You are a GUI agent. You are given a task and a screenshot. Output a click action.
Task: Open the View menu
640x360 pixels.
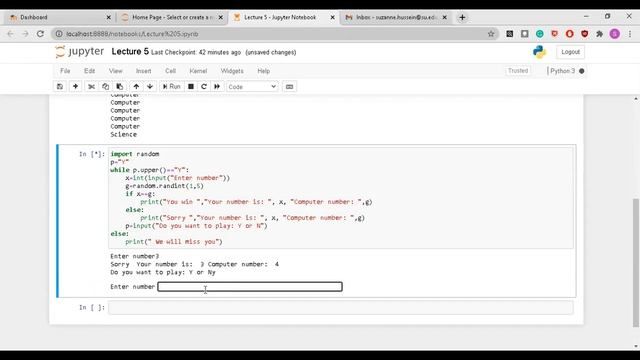point(116,71)
